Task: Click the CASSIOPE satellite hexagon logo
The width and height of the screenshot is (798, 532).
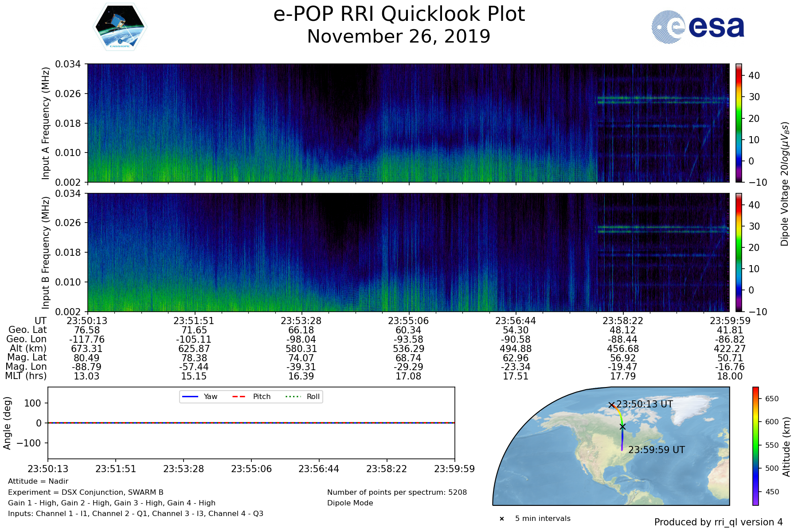Action: [x=120, y=27]
